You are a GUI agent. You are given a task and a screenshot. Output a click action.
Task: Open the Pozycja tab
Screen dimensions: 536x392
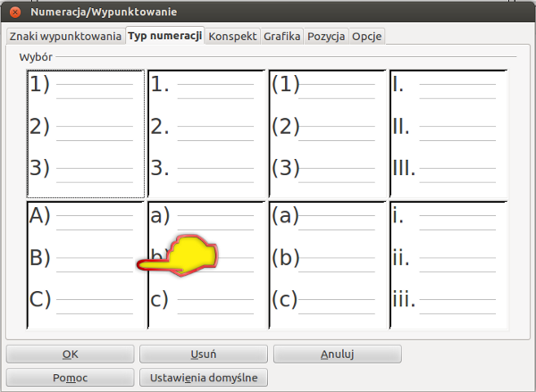326,37
